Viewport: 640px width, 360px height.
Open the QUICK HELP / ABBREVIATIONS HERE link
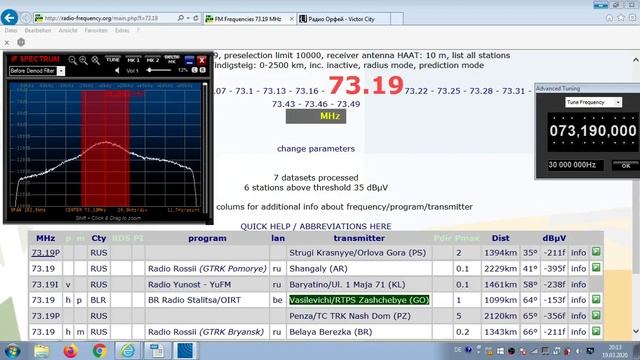(316, 226)
